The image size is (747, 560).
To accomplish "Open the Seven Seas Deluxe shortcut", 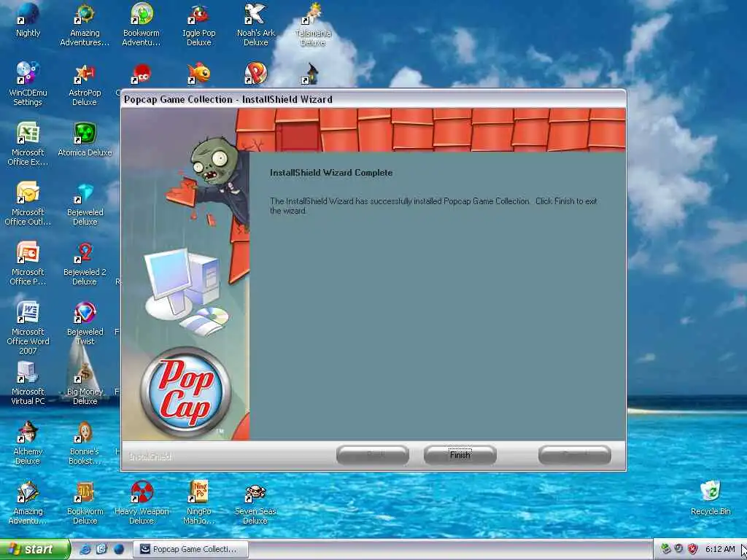I will tap(256, 503).
